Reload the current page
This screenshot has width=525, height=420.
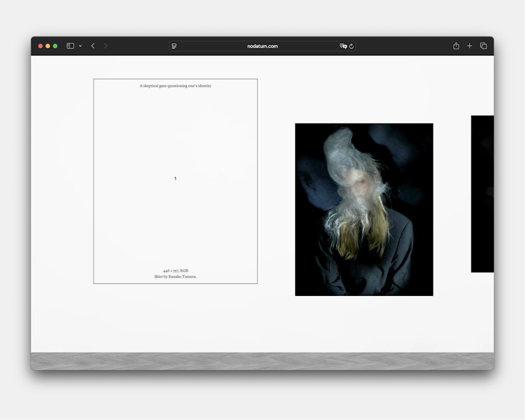[351, 46]
